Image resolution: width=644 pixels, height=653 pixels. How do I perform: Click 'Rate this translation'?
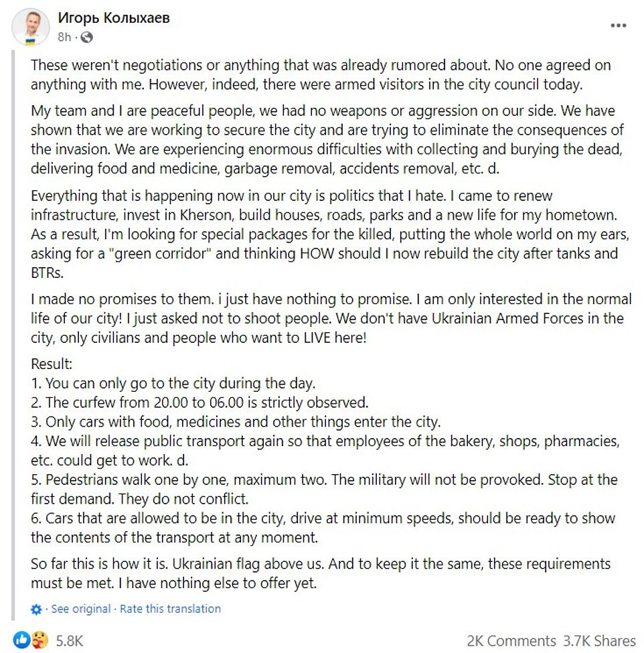169,609
